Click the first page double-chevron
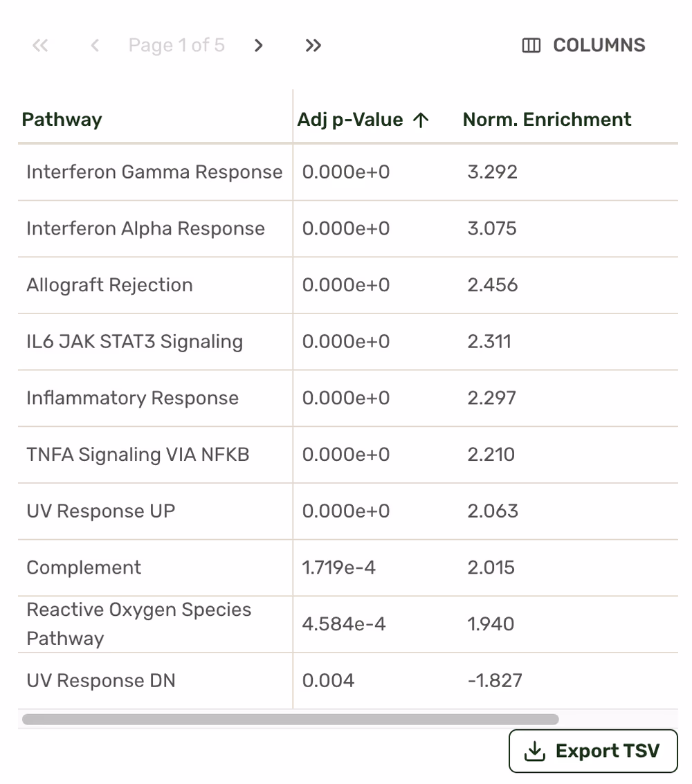Image resolution: width=692 pixels, height=784 pixels. click(x=40, y=46)
